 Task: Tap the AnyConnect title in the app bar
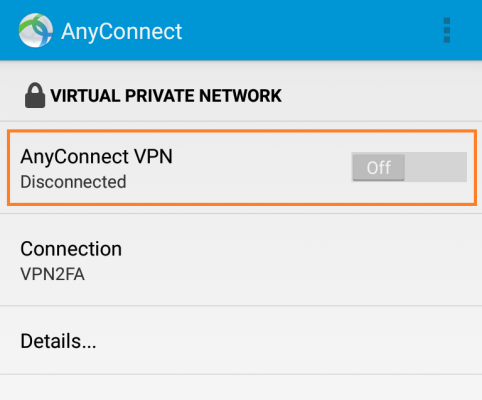122,32
